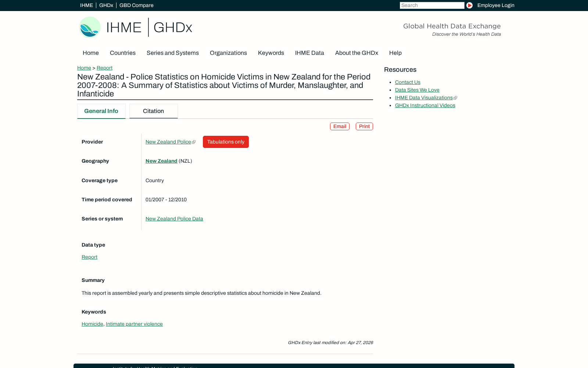The width and height of the screenshot is (588, 368).
Task: Open GBD Compare in top bar
Action: pyautogui.click(x=136, y=5)
